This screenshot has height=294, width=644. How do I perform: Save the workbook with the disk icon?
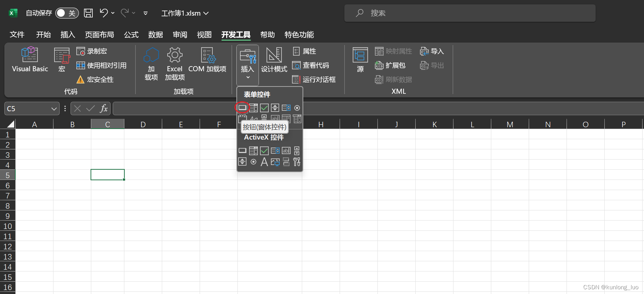point(88,13)
